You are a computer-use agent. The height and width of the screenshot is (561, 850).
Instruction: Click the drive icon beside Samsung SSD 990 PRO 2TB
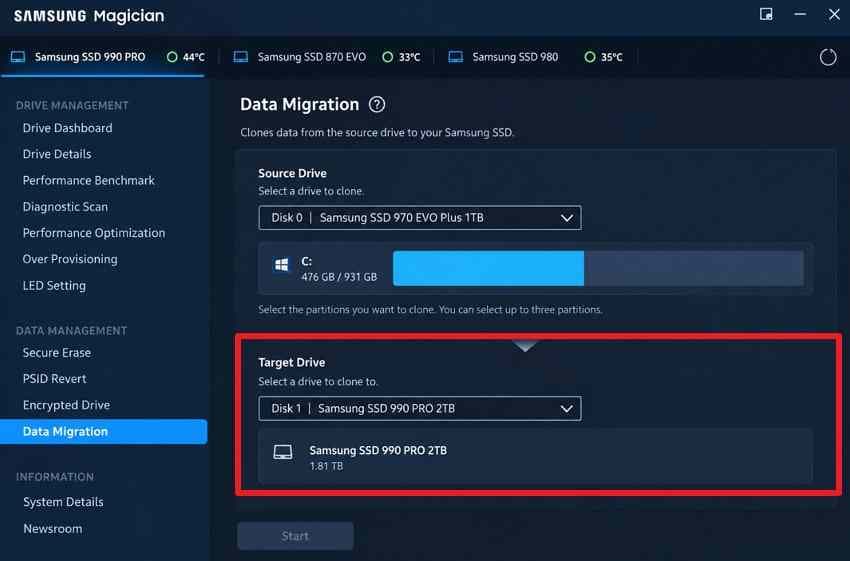coord(282,452)
